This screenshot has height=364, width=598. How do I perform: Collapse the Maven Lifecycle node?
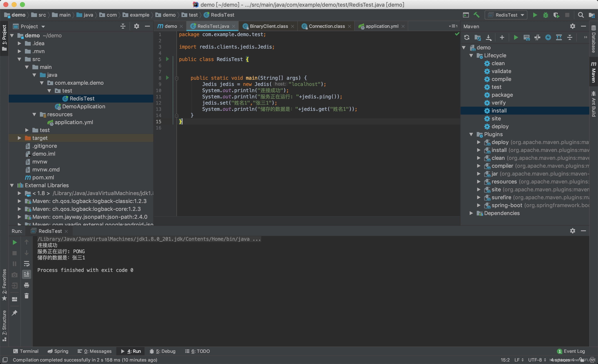click(x=471, y=56)
